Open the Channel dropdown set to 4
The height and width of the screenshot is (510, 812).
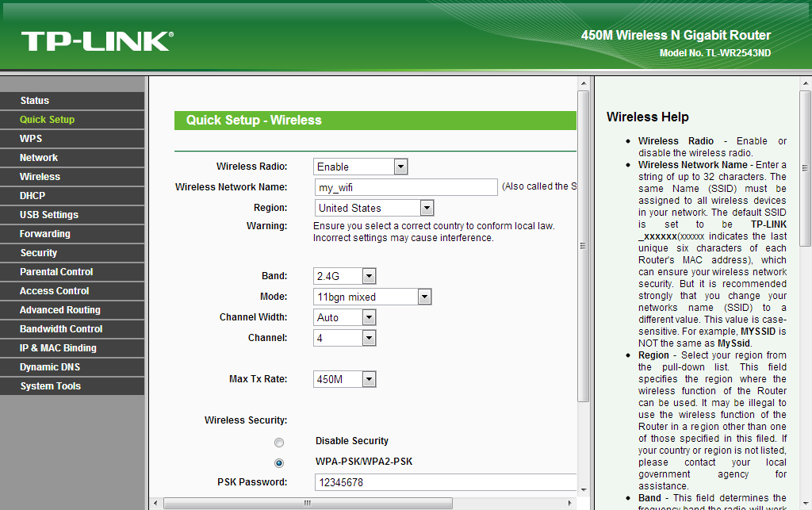344,338
